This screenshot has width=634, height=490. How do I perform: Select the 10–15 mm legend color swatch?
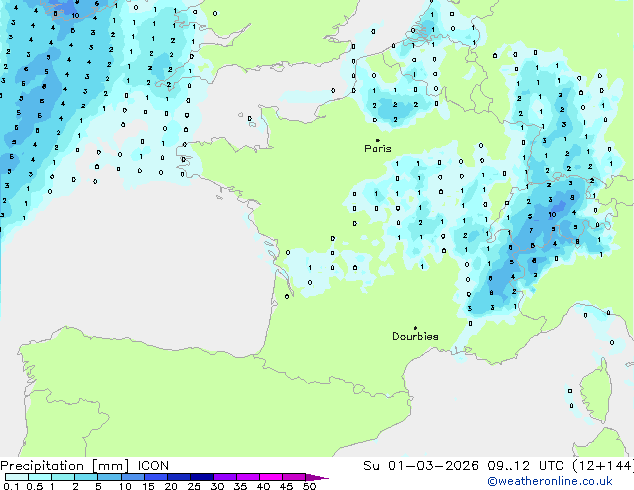[x=133, y=477]
